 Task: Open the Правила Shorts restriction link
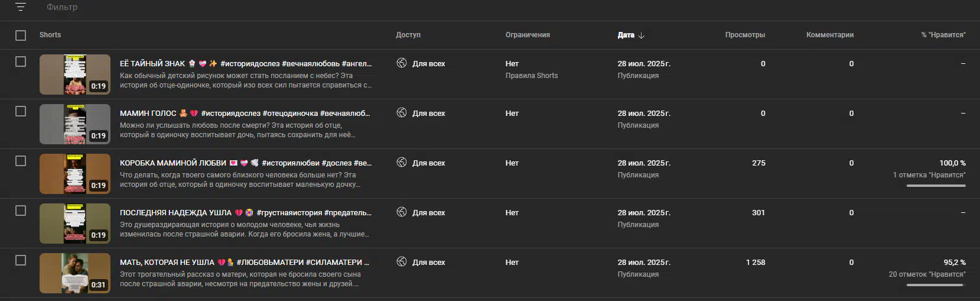click(x=532, y=76)
